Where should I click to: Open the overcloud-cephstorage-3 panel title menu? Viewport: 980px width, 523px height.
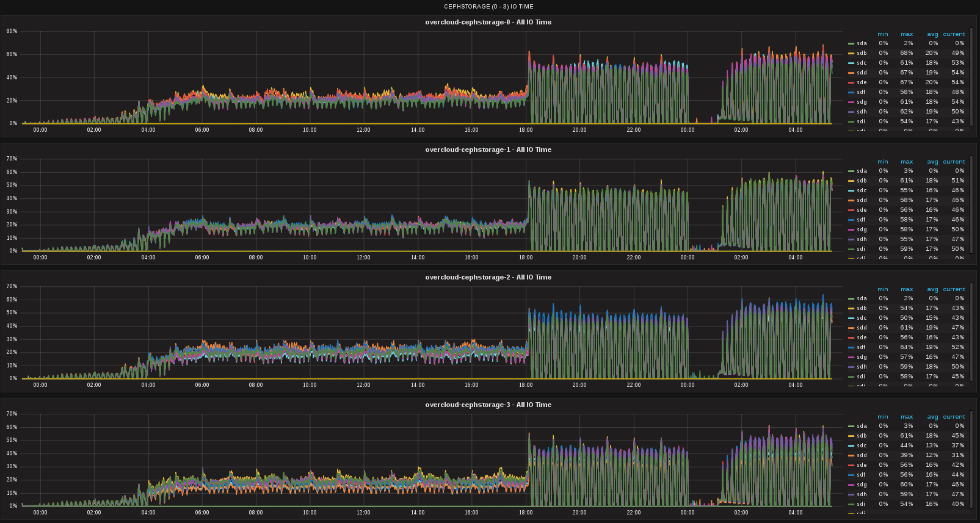tap(488, 405)
